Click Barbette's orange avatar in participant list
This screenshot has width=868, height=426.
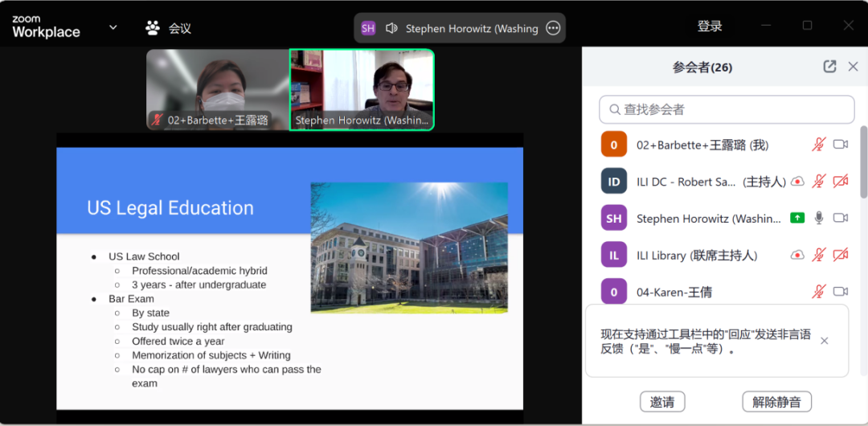coord(614,145)
